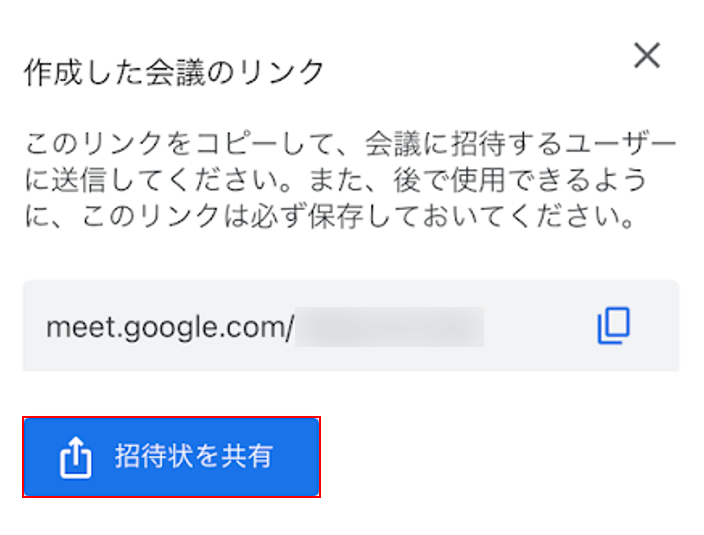Screen dimensions: 704x535
Task: Click the blurred meeting code after meet.google.com/
Action: (x=389, y=327)
